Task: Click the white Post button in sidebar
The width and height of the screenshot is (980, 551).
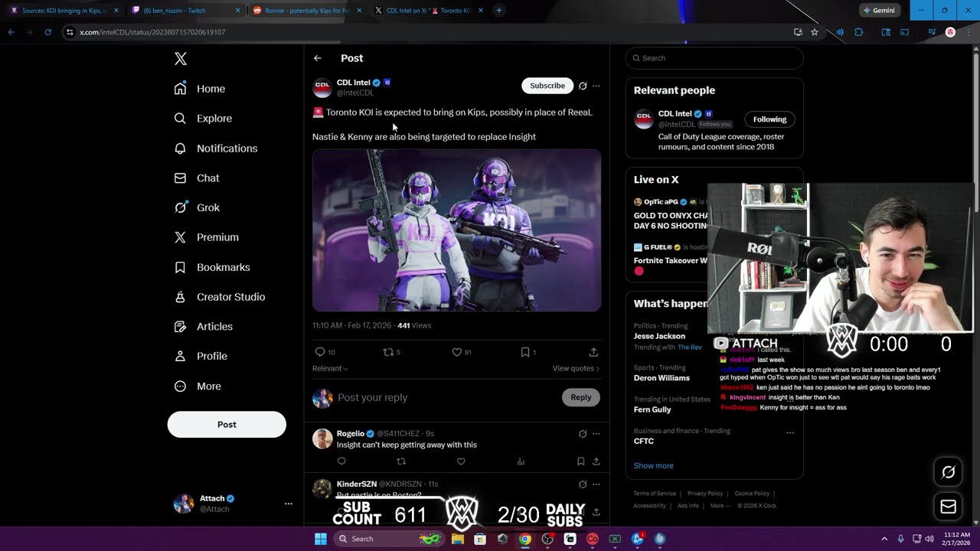Action: point(227,425)
